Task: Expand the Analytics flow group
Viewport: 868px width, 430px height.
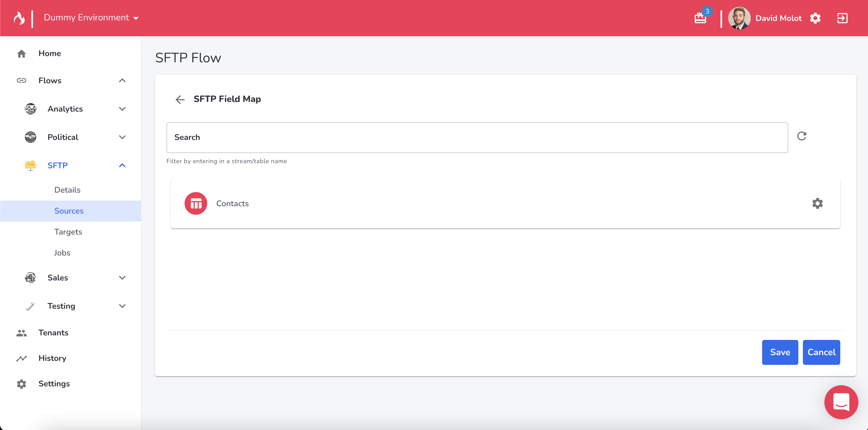Action: click(x=122, y=108)
